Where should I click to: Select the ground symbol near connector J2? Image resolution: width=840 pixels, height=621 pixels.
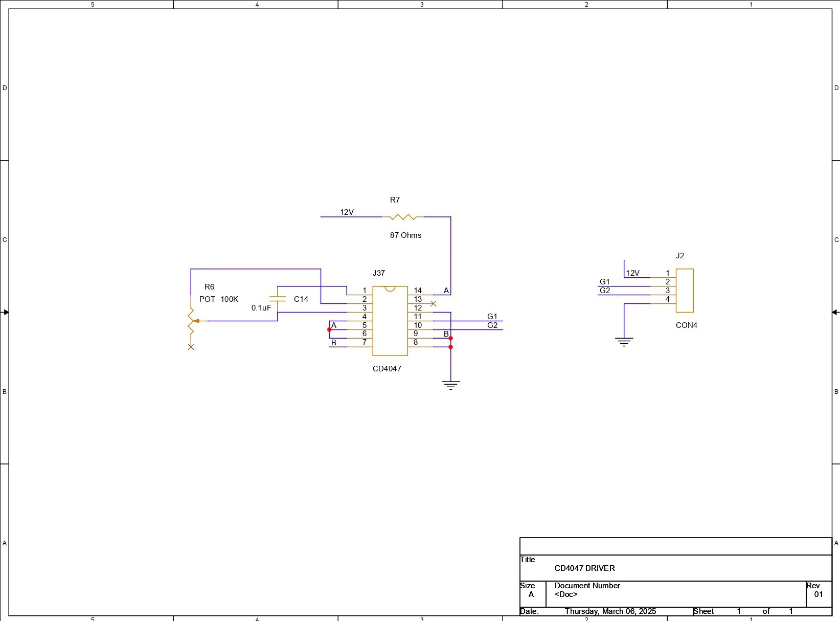point(624,342)
